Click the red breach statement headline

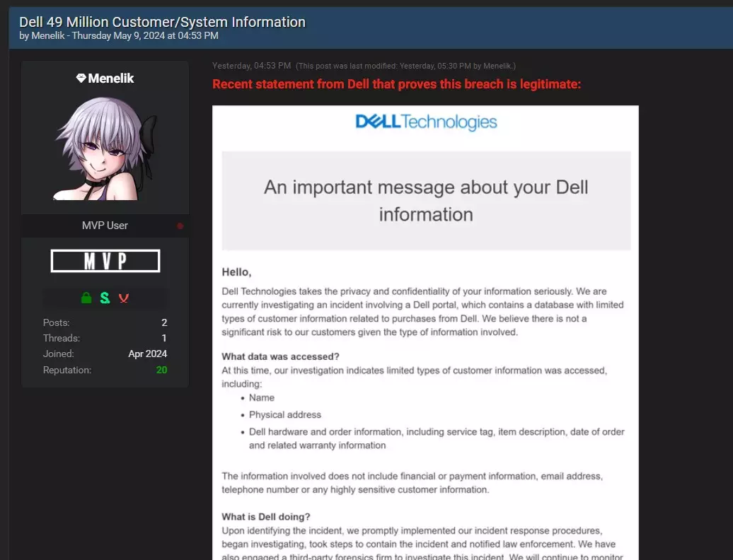point(396,85)
